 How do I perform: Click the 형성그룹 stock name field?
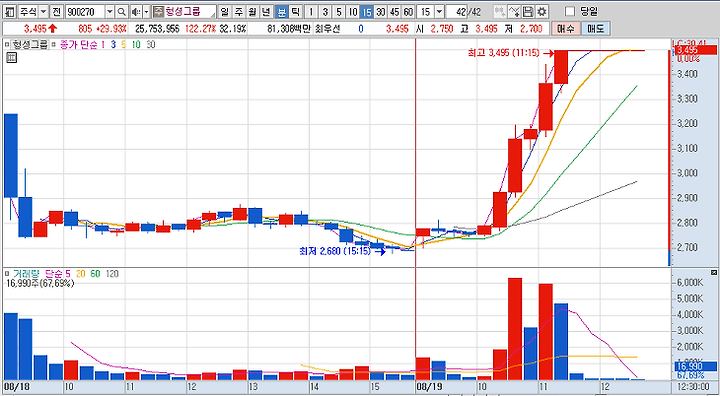[x=190, y=11]
